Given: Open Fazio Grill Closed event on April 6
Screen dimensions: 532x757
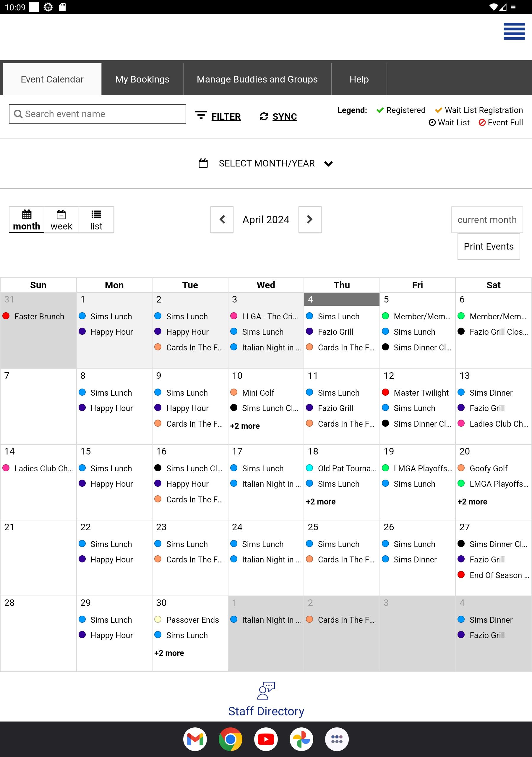Looking at the screenshot, I should [499, 332].
